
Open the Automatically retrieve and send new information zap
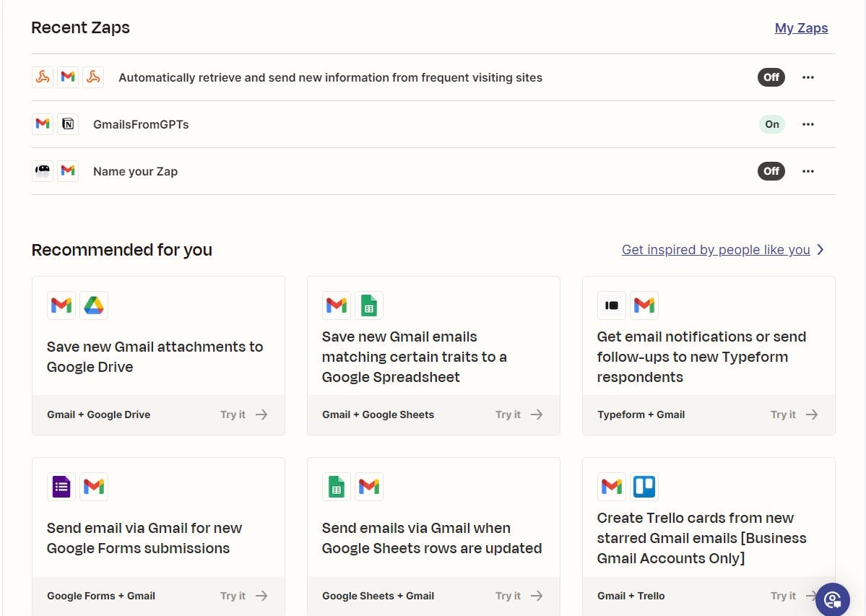pos(330,77)
